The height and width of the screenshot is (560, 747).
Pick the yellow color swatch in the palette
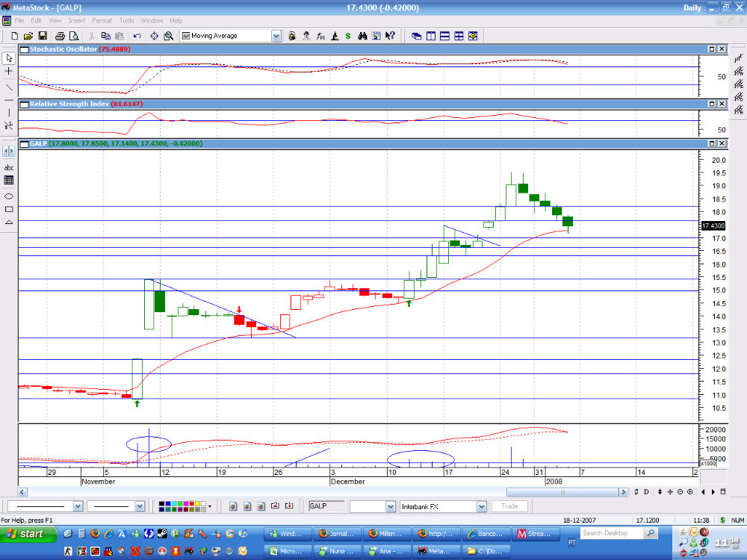pyautogui.click(x=198, y=503)
